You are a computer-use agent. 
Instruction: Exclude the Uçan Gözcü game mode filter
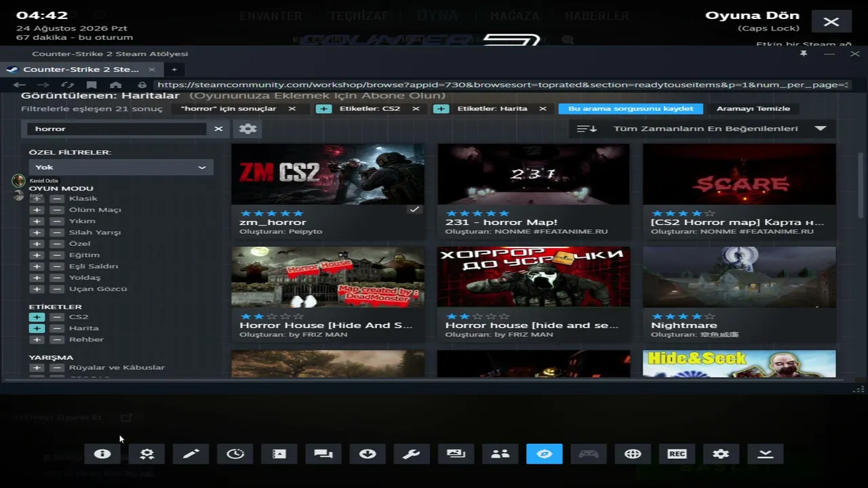click(x=58, y=289)
